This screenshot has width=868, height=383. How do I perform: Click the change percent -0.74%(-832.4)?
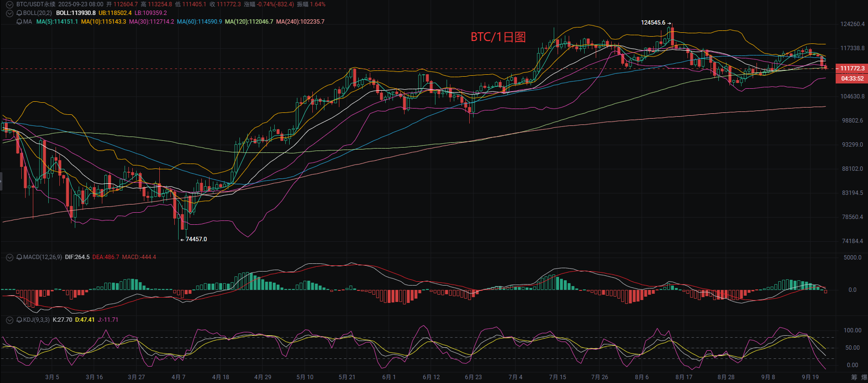[x=275, y=4]
